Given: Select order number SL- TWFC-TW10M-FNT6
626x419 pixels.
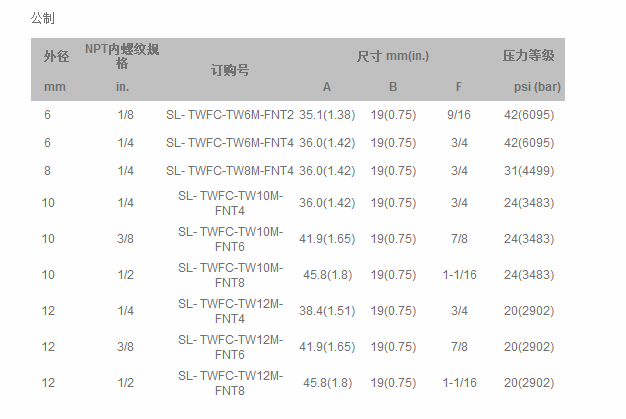Looking at the screenshot, I should point(230,239).
